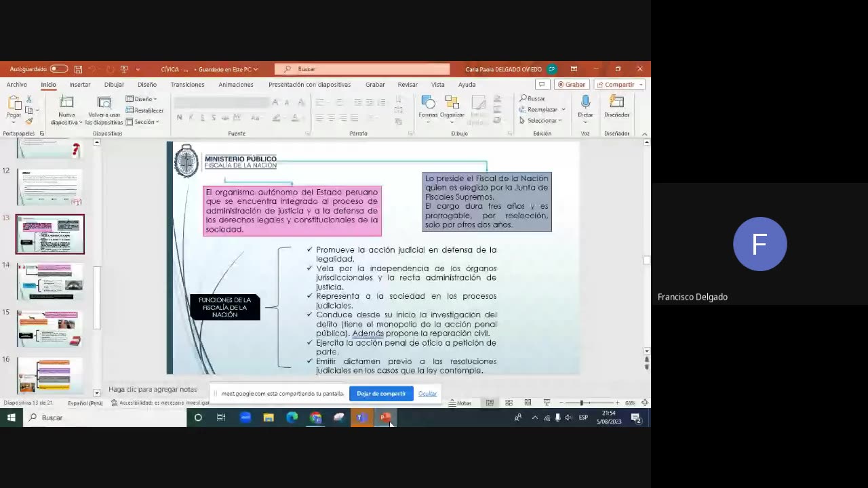Click the Task View taskbar icon

[x=221, y=418]
